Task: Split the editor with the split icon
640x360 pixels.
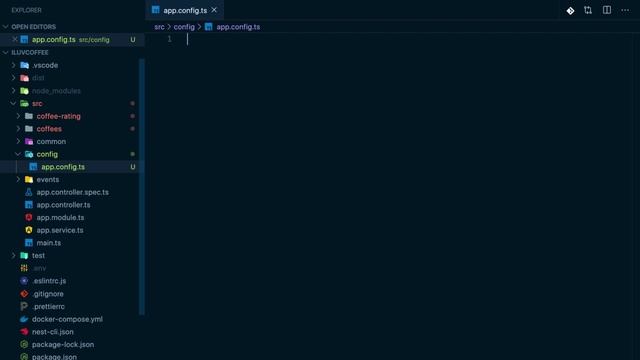Action: tap(607, 10)
